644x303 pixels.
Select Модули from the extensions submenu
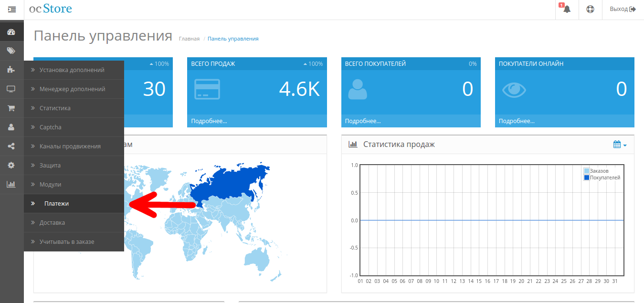(50, 185)
